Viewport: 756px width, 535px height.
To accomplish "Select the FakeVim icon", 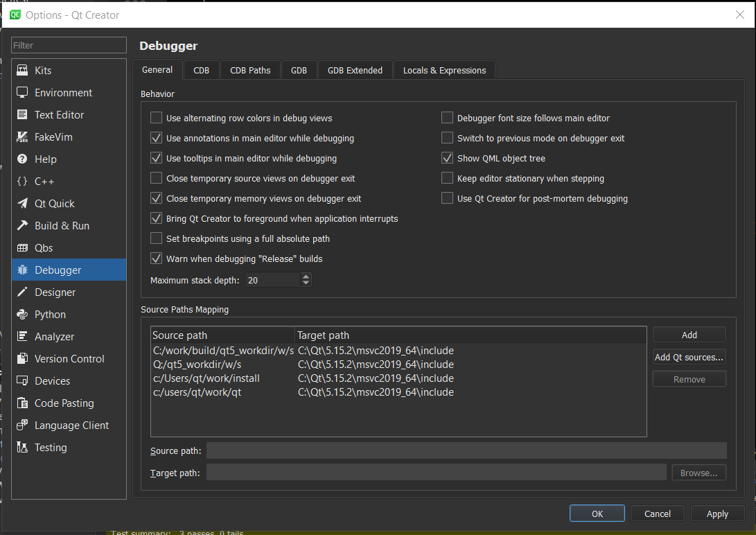I will (x=22, y=137).
